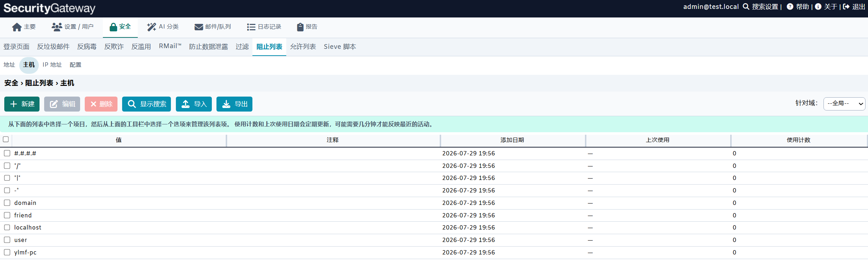
Task: Tick the checkbox for friend row
Action: [x=7, y=215]
